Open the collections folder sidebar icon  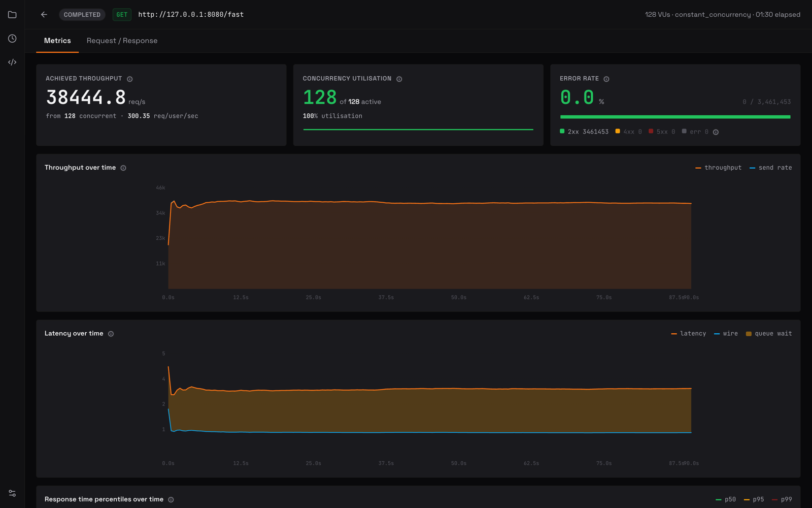(x=12, y=15)
